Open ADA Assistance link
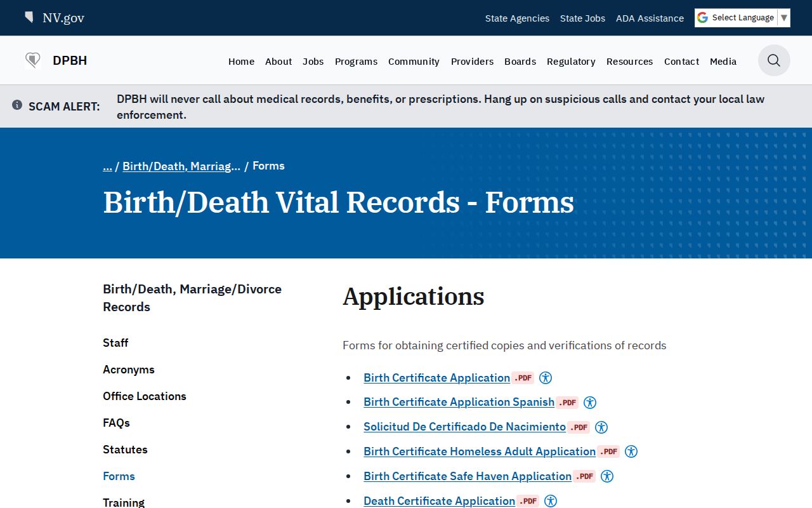This screenshot has height=508, width=812. tap(650, 18)
